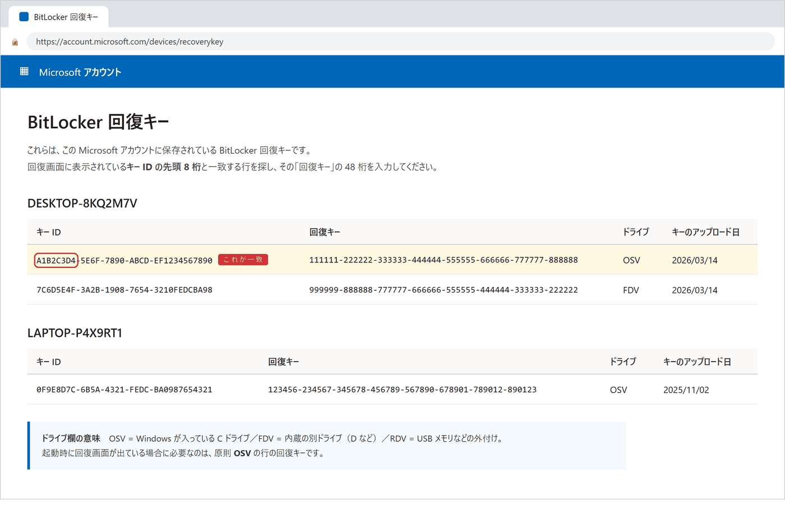The width and height of the screenshot is (785, 532).
Task: Select recovery key 111111-222222 value
Action: click(444, 260)
